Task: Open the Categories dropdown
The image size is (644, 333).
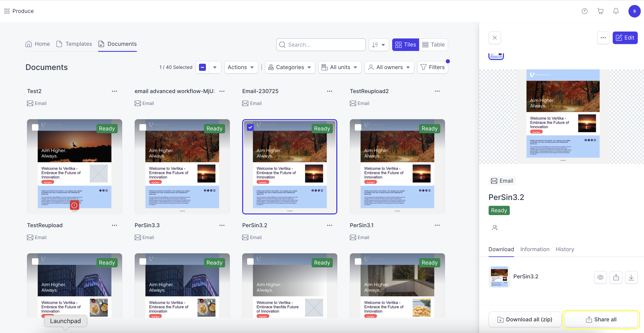Action: [x=290, y=67]
